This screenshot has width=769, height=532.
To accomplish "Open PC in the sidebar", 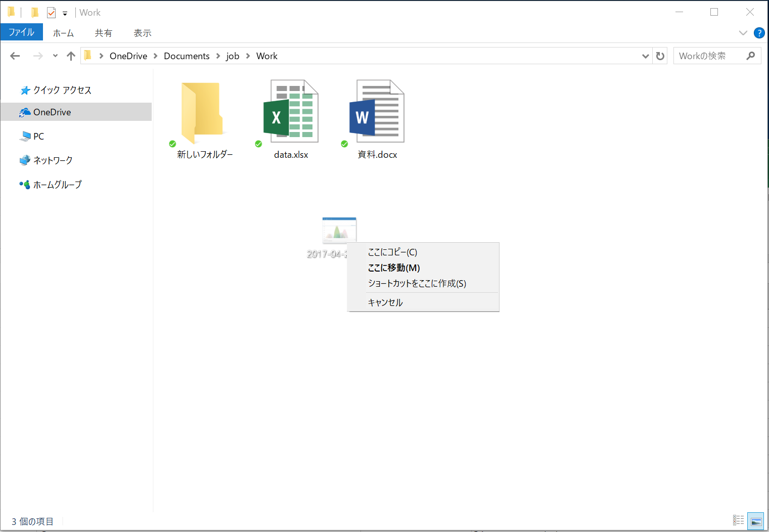I will coord(38,136).
